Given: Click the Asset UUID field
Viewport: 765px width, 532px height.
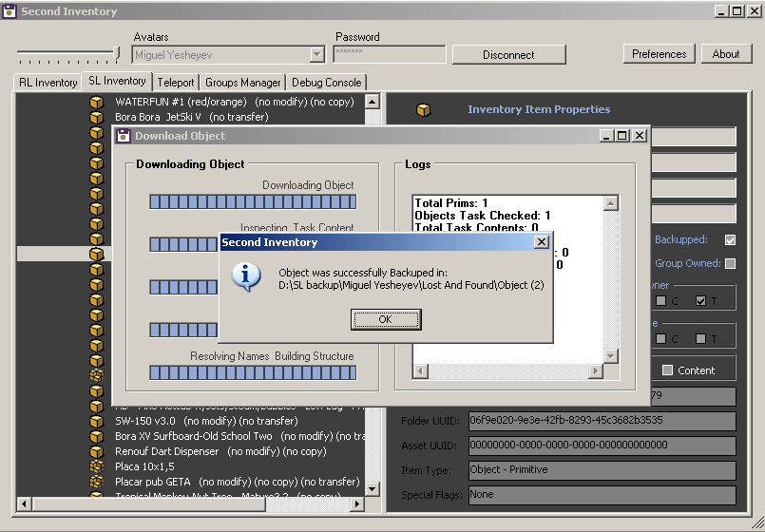Looking at the screenshot, I should pos(602,446).
